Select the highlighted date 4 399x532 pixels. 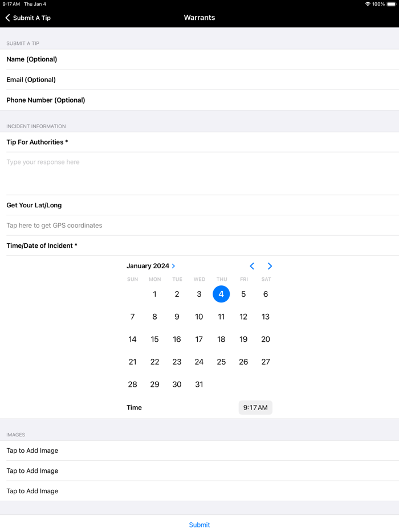[x=221, y=294]
